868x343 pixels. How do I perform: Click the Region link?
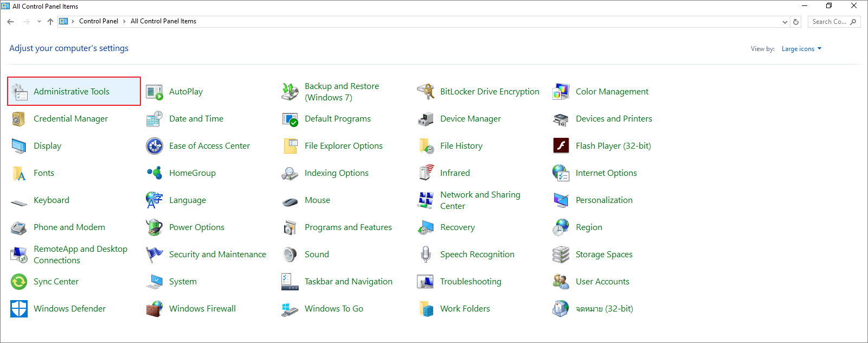coord(589,227)
